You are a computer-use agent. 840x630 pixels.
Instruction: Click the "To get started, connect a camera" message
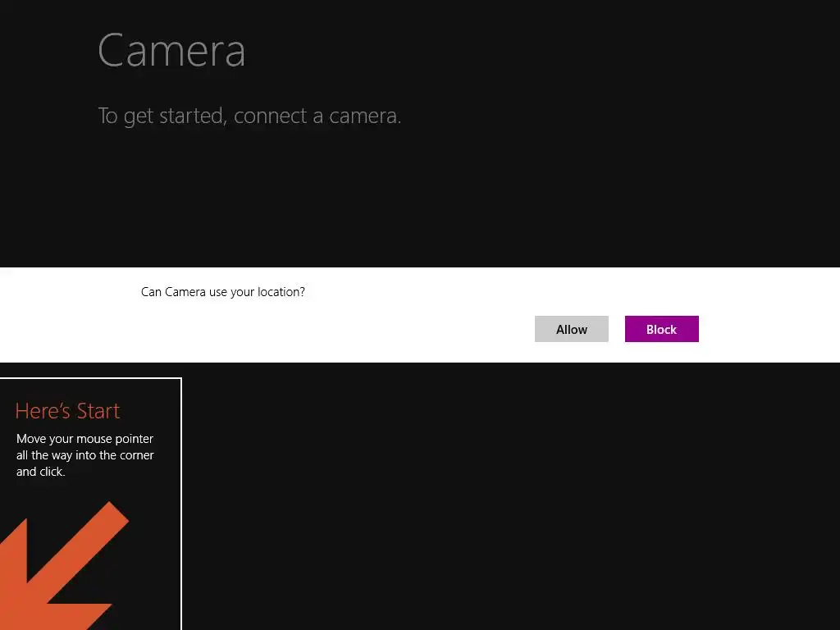pyautogui.click(x=249, y=116)
